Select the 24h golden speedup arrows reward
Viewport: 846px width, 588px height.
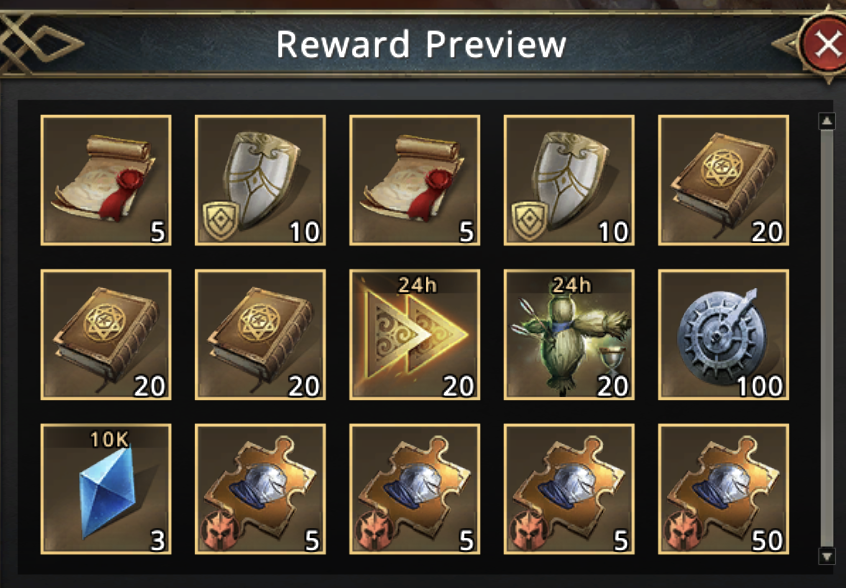click(x=414, y=334)
